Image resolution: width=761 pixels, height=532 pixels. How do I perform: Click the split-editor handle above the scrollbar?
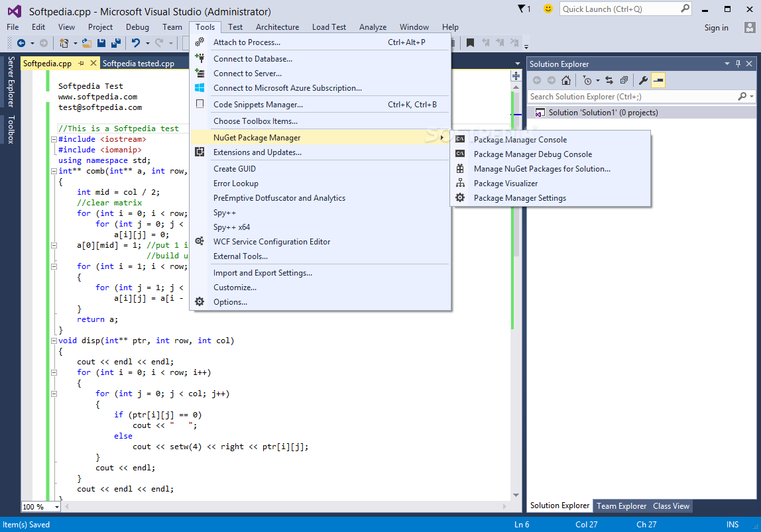pos(516,76)
